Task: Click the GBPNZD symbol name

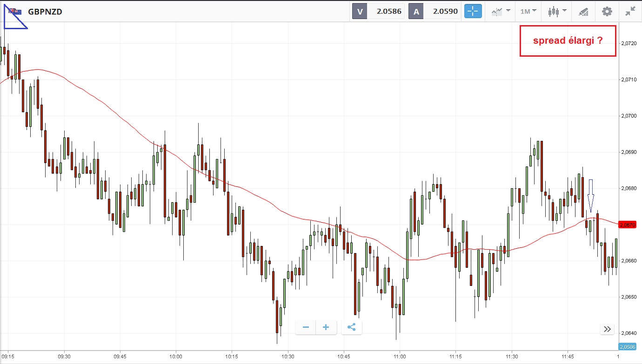Action: point(45,12)
